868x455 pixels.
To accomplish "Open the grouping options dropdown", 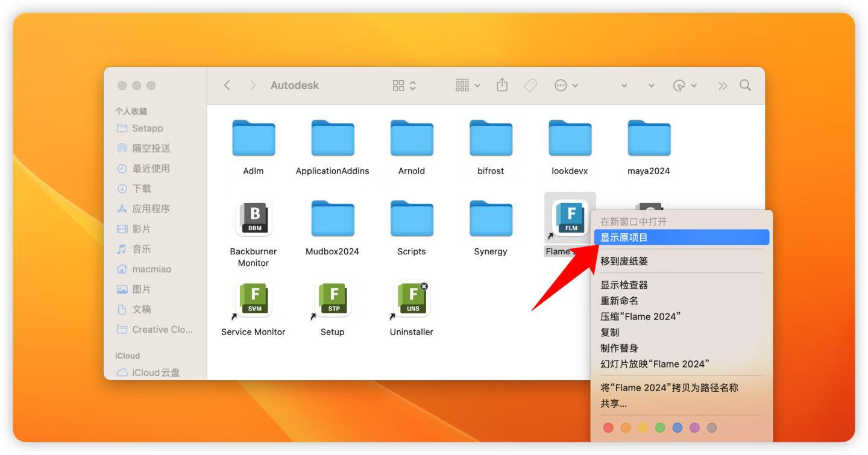I will click(468, 86).
